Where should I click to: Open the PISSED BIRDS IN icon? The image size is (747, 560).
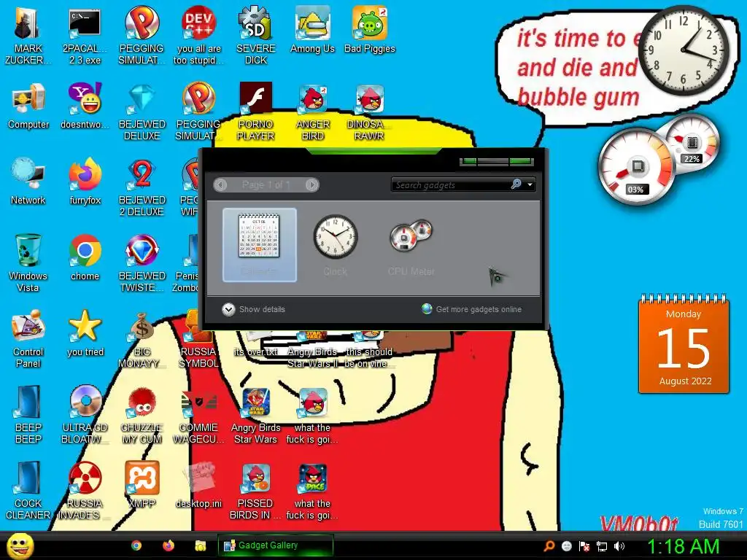click(x=256, y=491)
